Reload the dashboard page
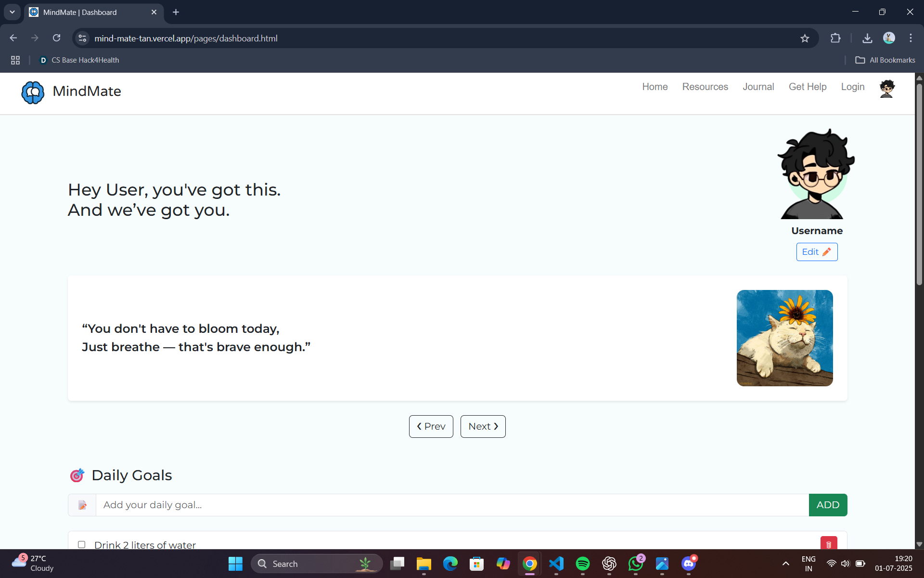The image size is (924, 578). 56,38
